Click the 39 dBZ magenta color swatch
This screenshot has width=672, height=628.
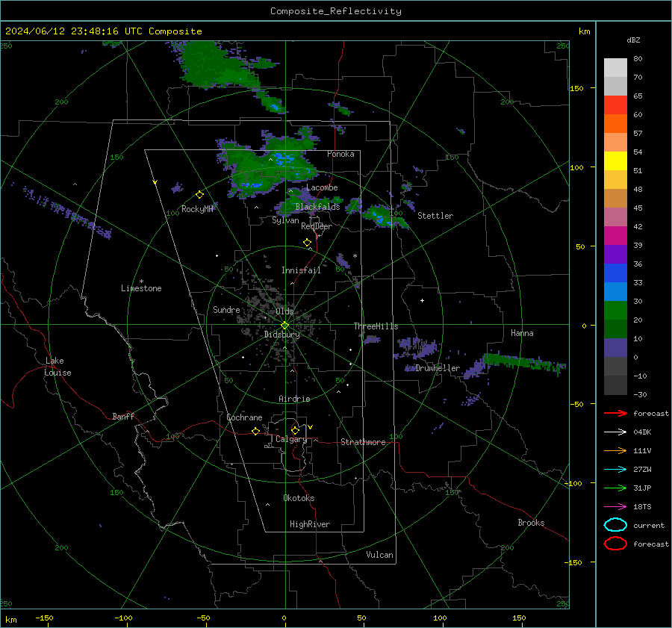pos(615,236)
